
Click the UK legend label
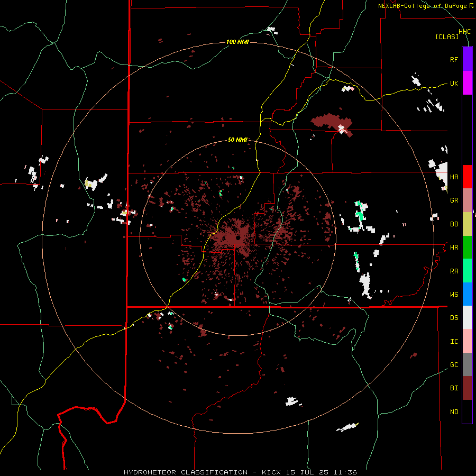click(x=454, y=83)
